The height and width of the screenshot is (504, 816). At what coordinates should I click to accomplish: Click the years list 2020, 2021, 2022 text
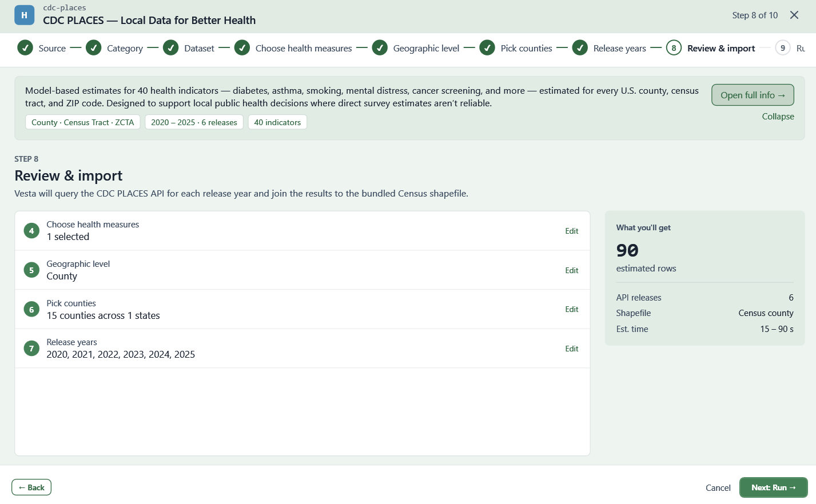point(121,354)
